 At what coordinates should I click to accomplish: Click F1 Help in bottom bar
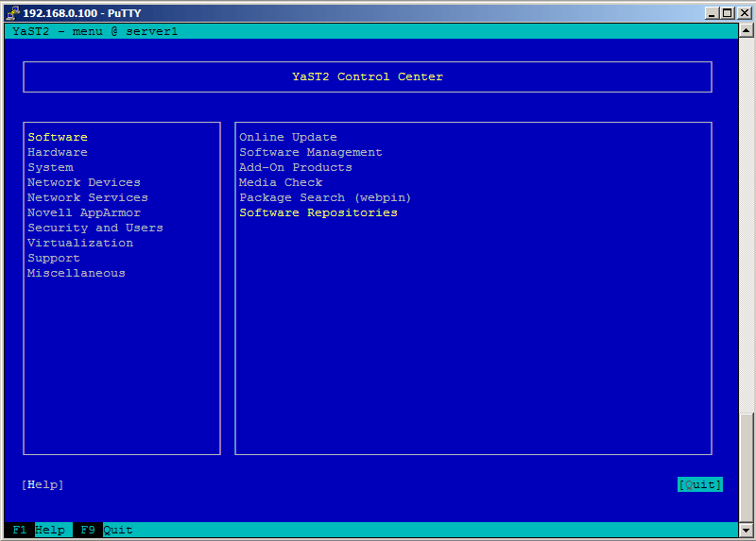click(39, 530)
